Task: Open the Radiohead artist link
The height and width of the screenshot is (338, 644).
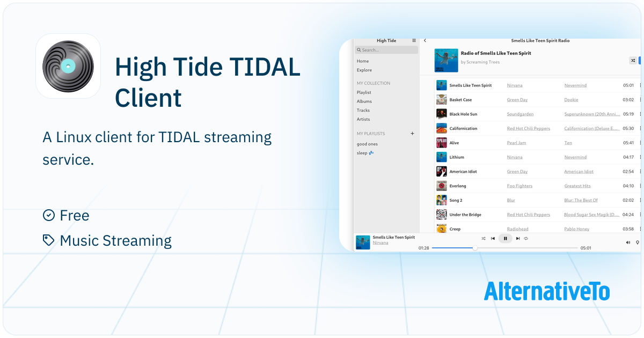Action: point(518,229)
